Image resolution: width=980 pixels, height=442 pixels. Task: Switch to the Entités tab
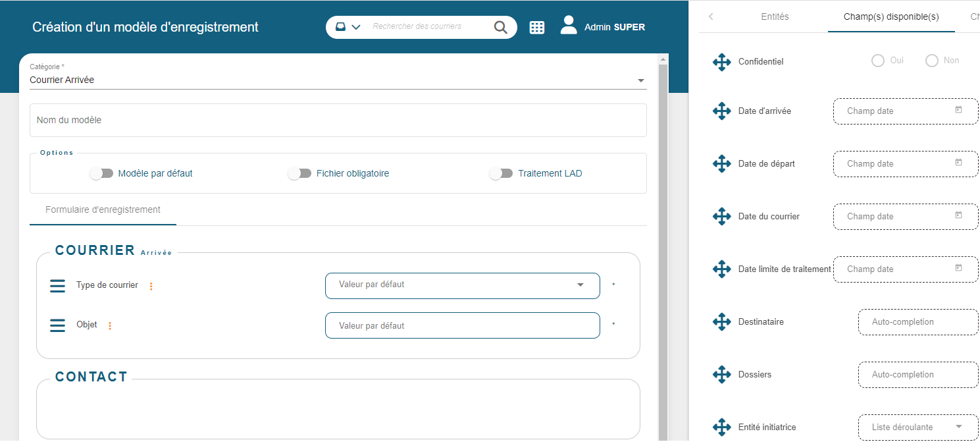(774, 16)
